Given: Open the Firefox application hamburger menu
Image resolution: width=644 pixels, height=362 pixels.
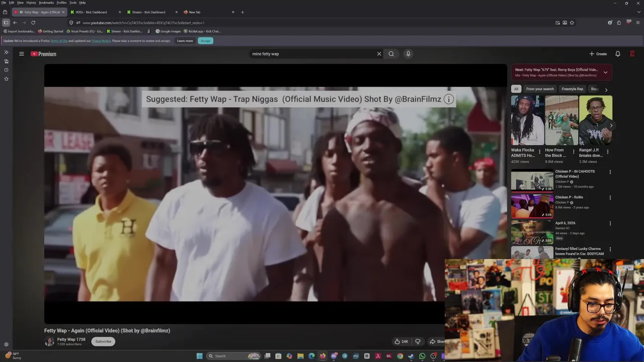Looking at the screenshot, I should point(638,23).
